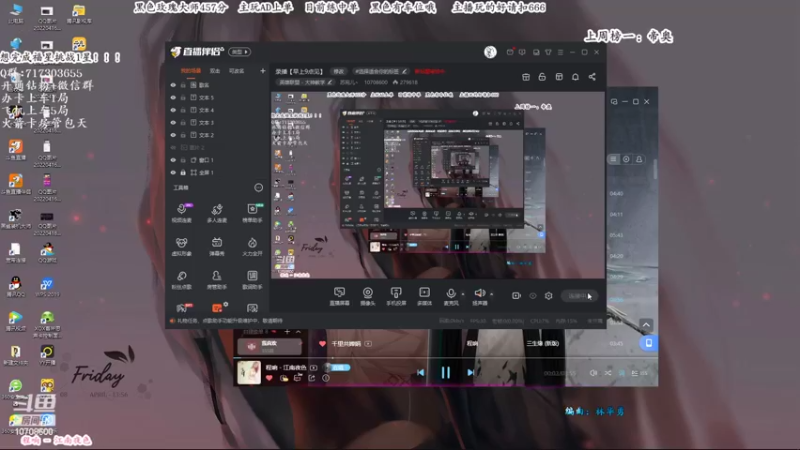Click the share icon in music player

tap(312, 378)
